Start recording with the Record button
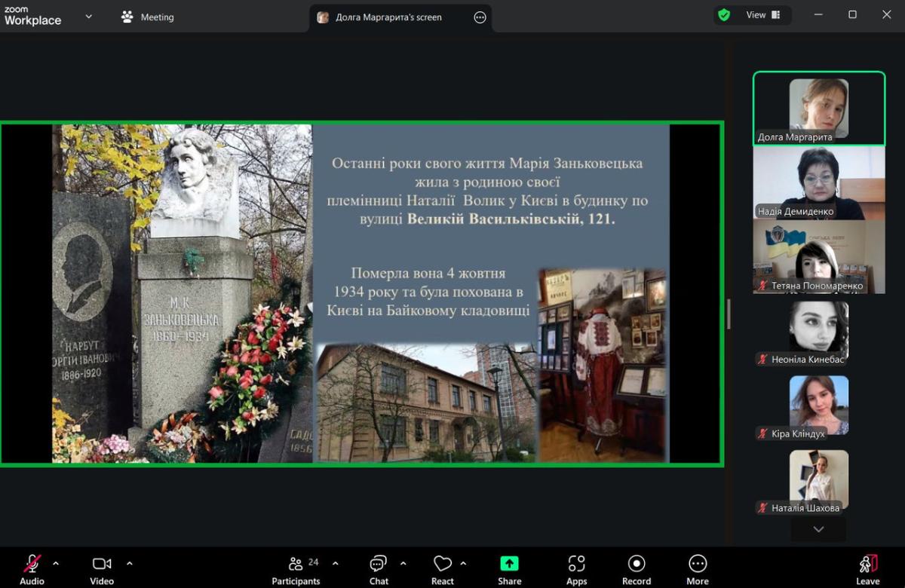 point(637,569)
